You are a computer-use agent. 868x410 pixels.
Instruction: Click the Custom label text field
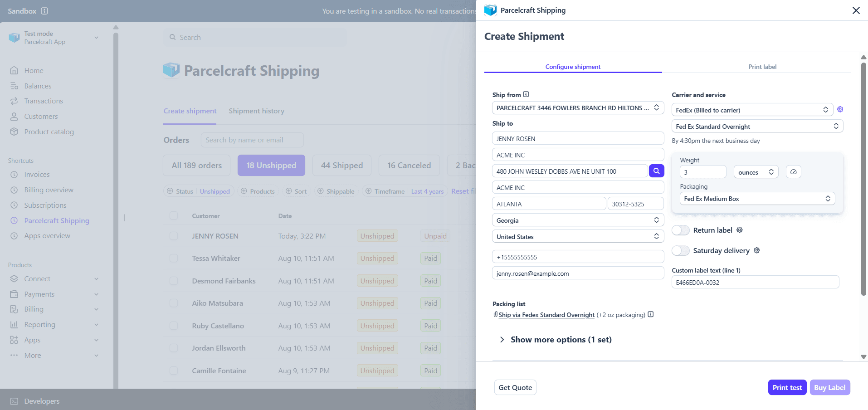755,282
